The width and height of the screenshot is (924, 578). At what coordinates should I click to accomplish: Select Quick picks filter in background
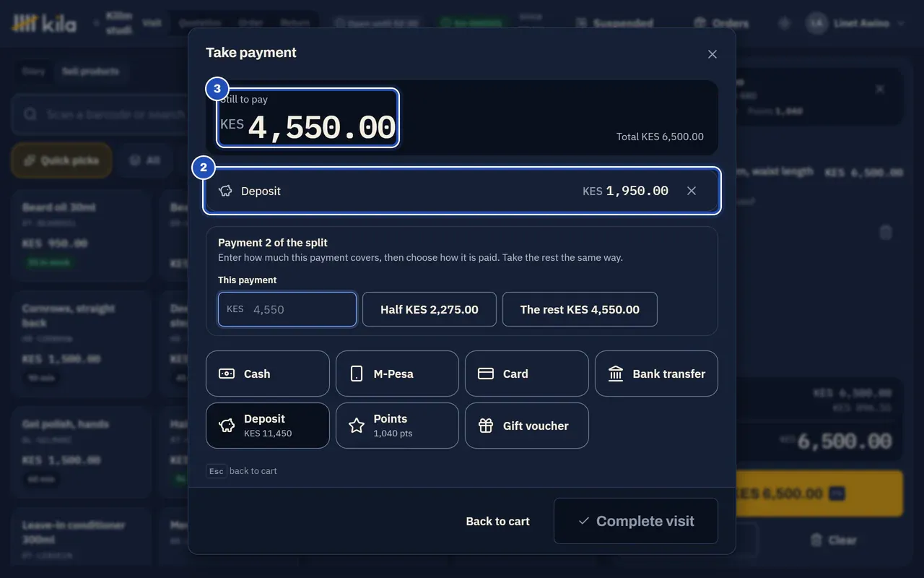[x=61, y=160]
